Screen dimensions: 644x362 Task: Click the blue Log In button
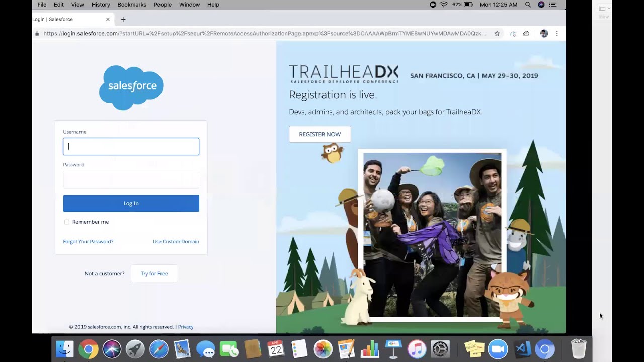pos(131,203)
